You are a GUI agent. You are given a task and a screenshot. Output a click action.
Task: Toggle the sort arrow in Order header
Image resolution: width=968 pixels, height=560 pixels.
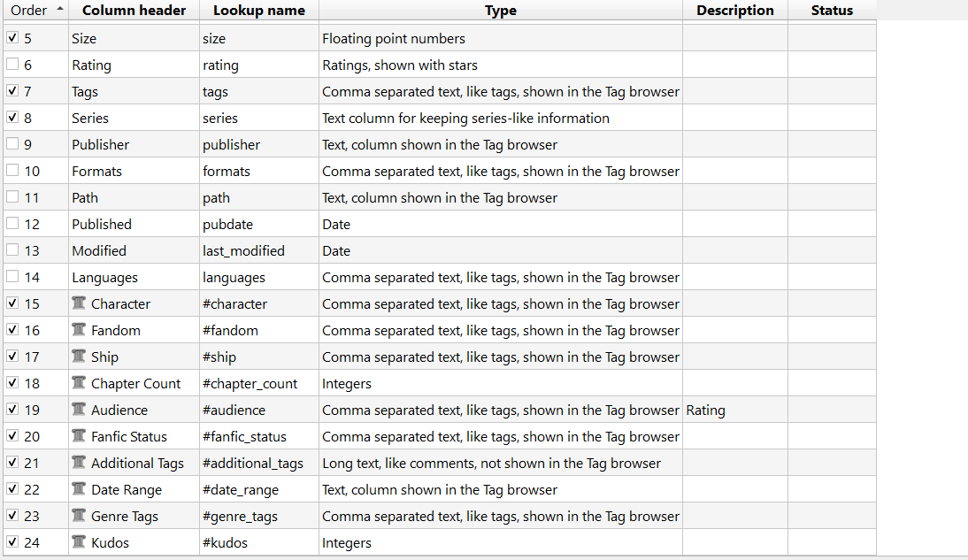pyautogui.click(x=59, y=10)
